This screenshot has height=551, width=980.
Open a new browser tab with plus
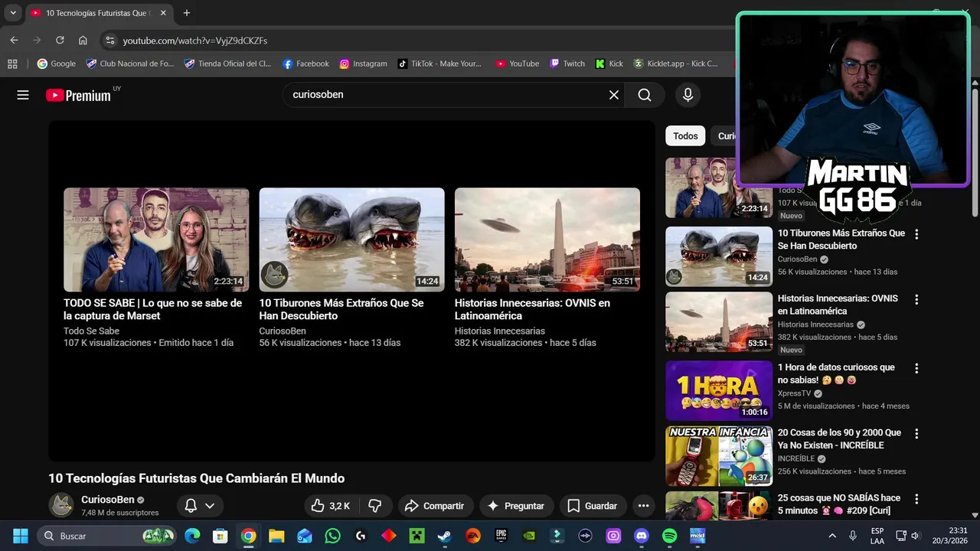pos(186,13)
